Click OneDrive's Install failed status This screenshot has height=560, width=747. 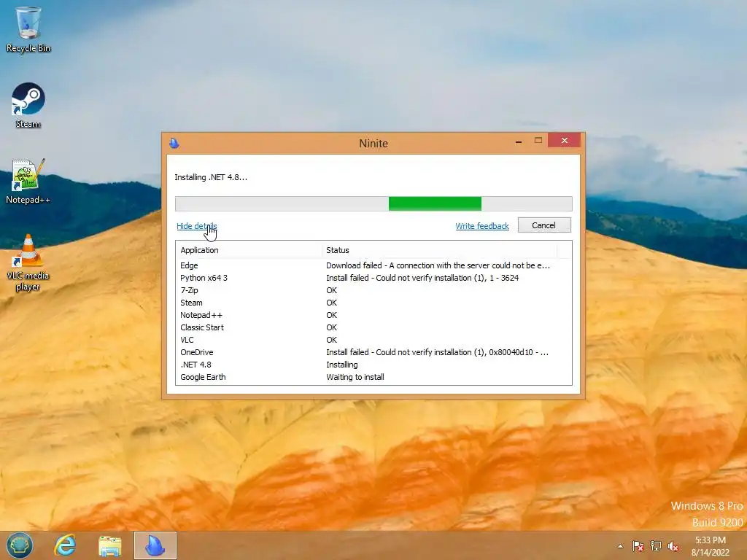point(438,352)
